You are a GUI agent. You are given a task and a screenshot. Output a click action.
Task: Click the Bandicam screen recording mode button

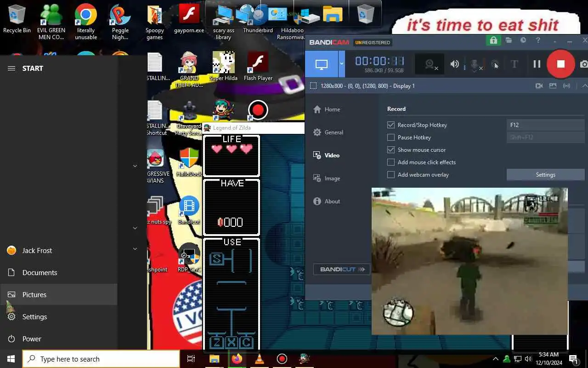point(322,64)
